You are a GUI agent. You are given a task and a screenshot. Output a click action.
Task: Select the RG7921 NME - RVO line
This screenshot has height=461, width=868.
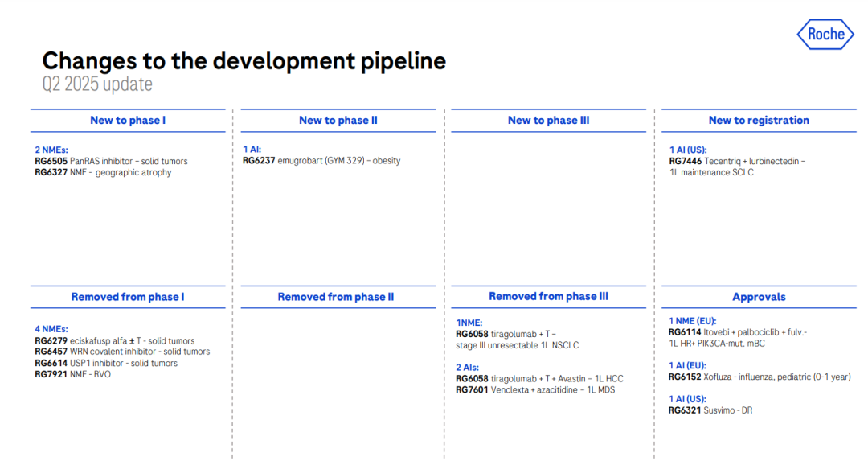pos(72,374)
